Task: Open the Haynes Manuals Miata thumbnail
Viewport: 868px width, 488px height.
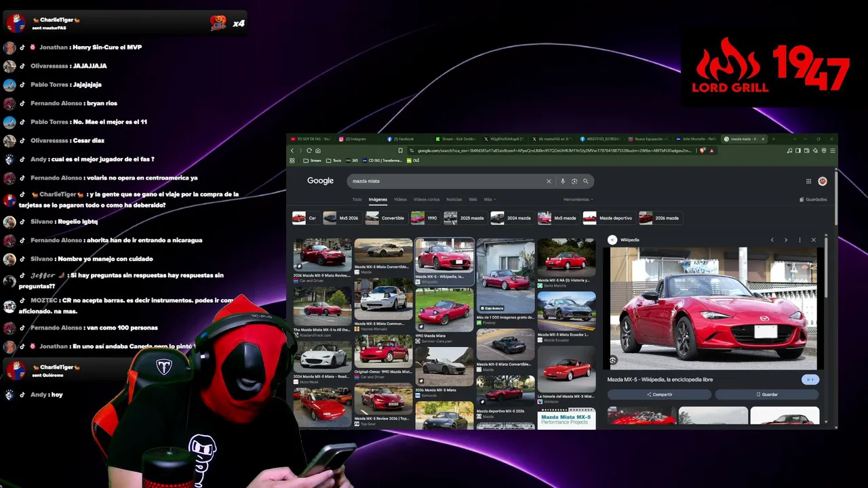Action: click(383, 298)
